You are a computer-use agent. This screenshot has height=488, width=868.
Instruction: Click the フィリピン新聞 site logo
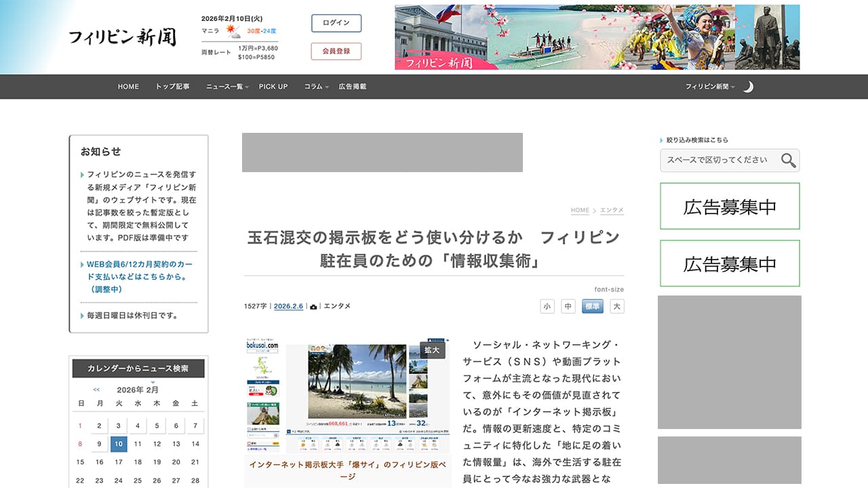pyautogui.click(x=122, y=37)
